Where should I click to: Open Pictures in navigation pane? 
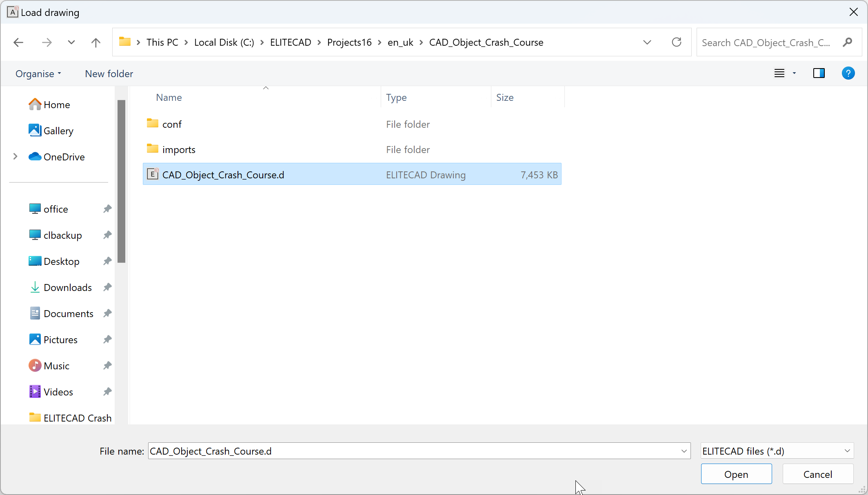53,340
